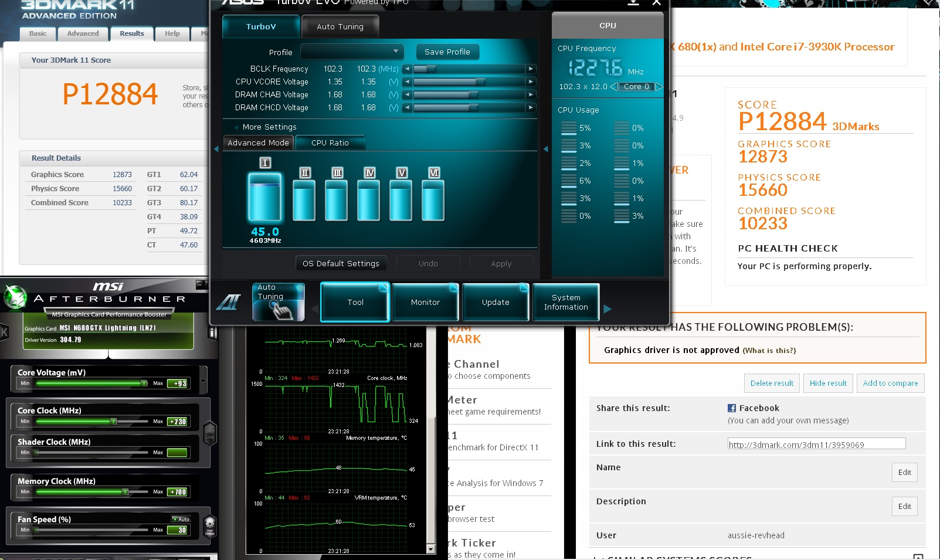Click OS Default Settings button

[x=341, y=263]
